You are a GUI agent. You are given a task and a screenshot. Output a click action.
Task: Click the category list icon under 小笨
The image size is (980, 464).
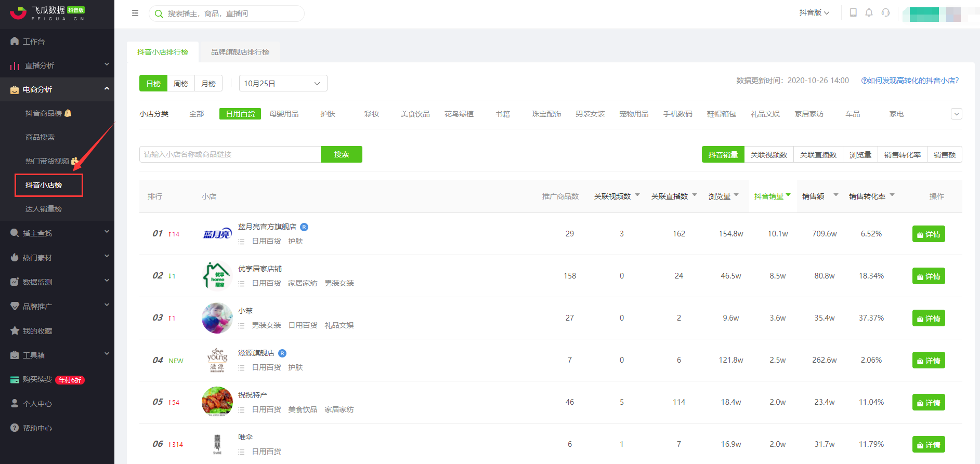tap(241, 326)
